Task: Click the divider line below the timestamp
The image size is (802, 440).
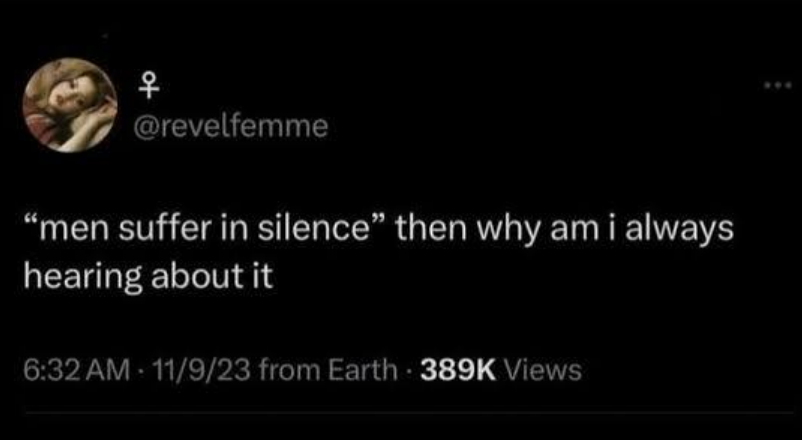Action: point(409,412)
